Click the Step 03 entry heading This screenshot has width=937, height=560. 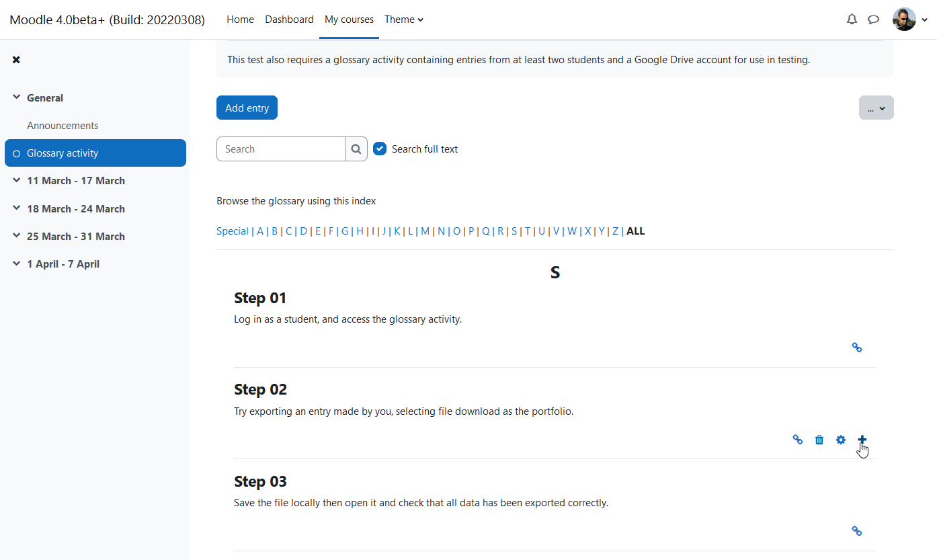click(x=260, y=481)
